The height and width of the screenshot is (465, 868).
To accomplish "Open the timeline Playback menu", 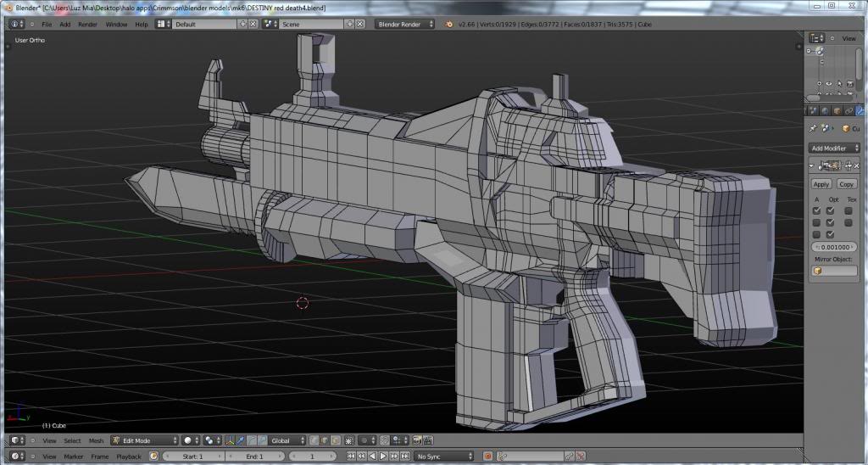I will tap(129, 457).
